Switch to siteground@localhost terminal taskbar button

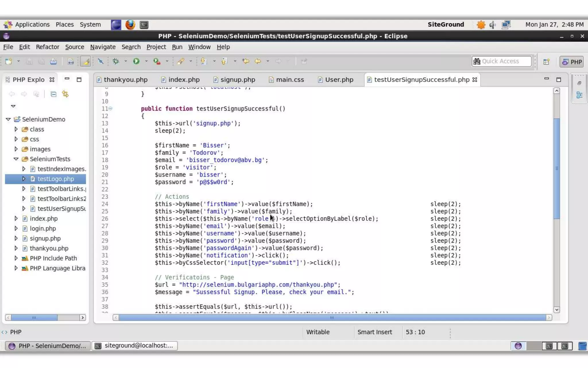[135, 346]
